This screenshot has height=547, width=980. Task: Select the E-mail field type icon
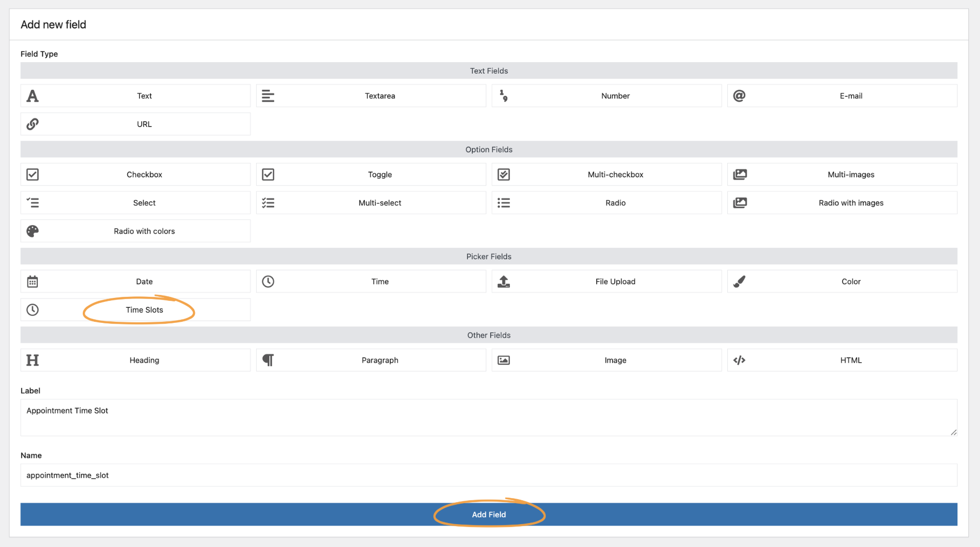pyautogui.click(x=740, y=96)
